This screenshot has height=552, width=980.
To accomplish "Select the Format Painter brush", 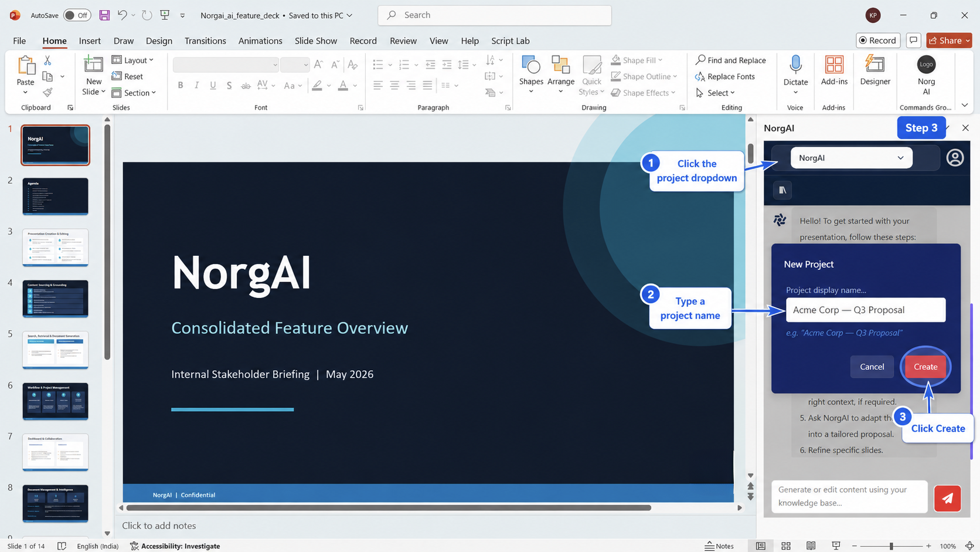I will [47, 92].
